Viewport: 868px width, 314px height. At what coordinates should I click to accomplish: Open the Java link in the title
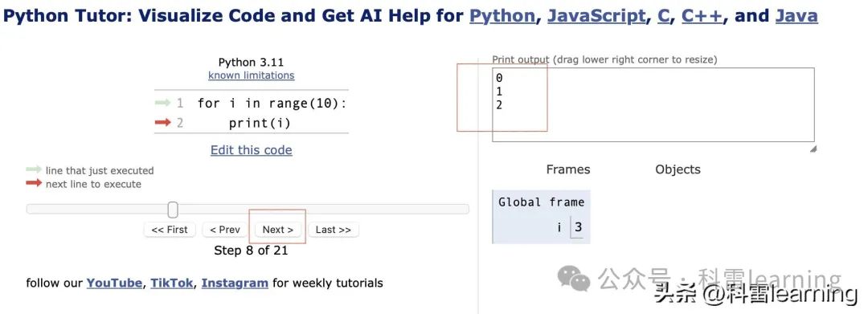tap(796, 15)
